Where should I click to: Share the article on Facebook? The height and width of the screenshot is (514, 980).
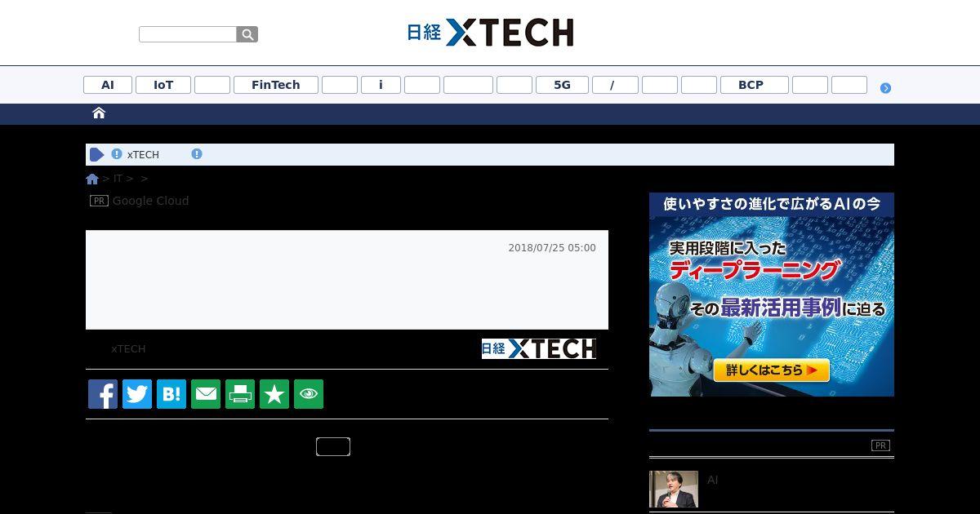[x=103, y=394]
